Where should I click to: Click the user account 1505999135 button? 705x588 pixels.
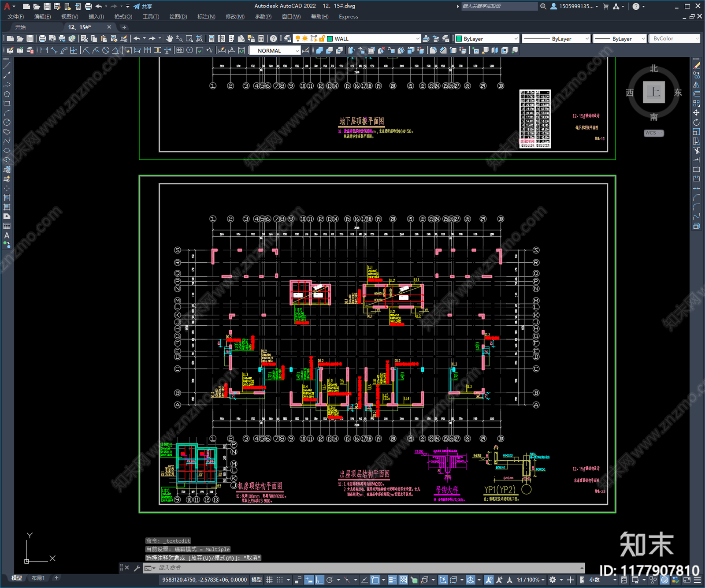[x=574, y=6]
